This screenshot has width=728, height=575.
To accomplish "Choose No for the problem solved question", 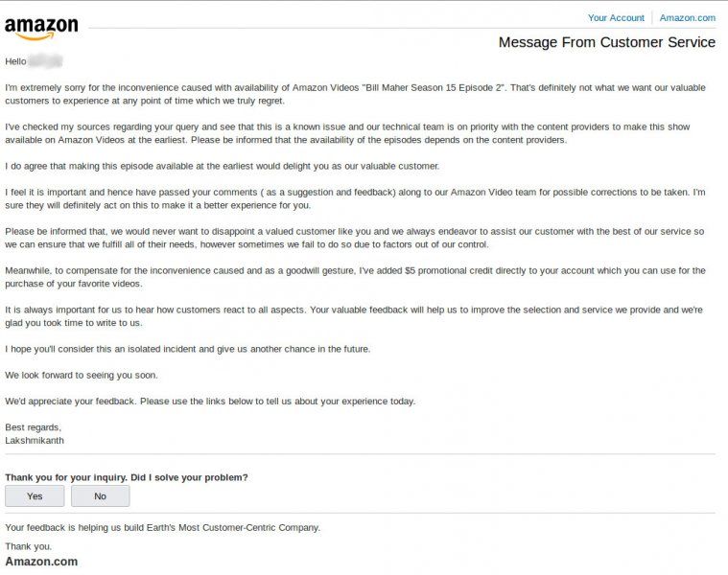I will click(101, 496).
